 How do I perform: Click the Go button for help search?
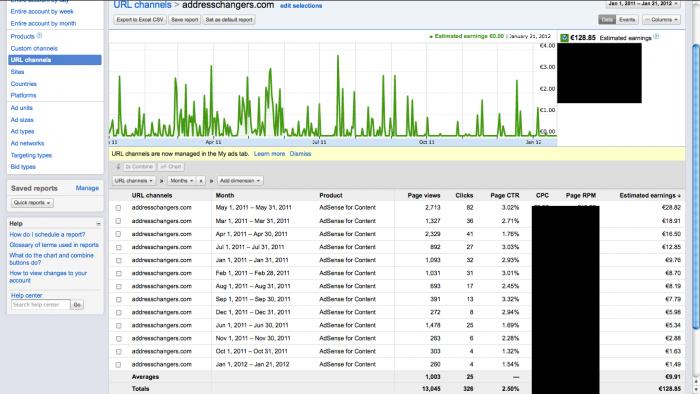tap(77, 305)
